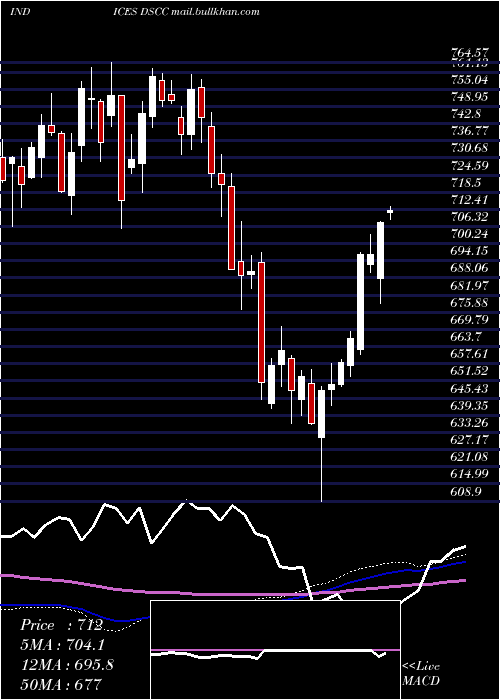Viewport: 500px width, 700px height.
Task: Click the 736.77 price label
Action: click(470, 131)
